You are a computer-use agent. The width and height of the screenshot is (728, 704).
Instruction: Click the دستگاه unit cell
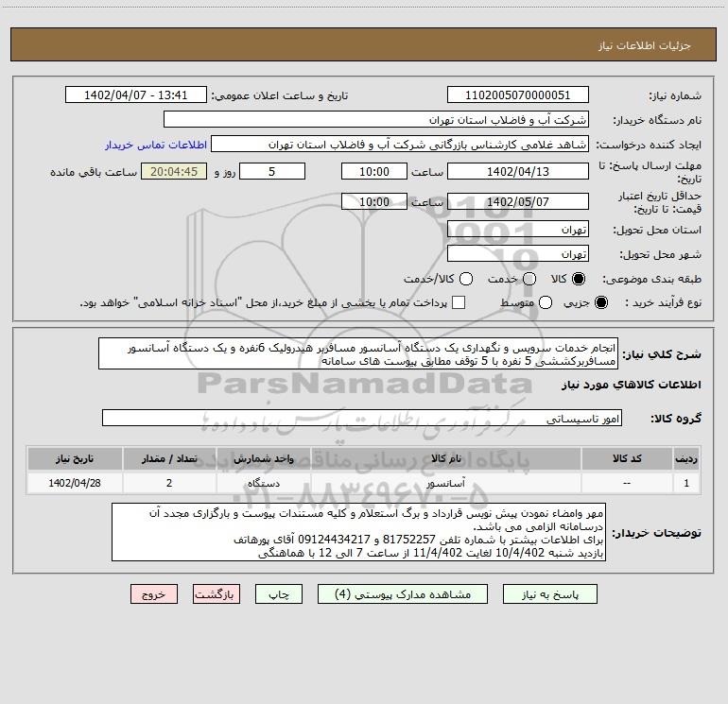pos(263,483)
